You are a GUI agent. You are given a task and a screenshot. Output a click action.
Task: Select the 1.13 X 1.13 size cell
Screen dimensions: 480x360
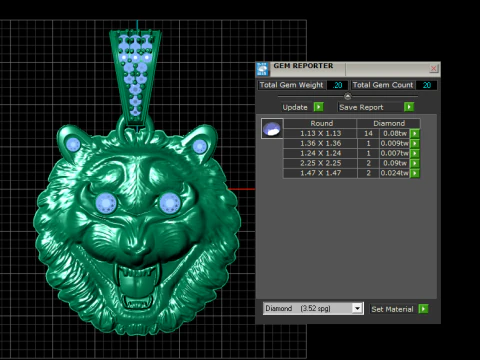(x=320, y=133)
